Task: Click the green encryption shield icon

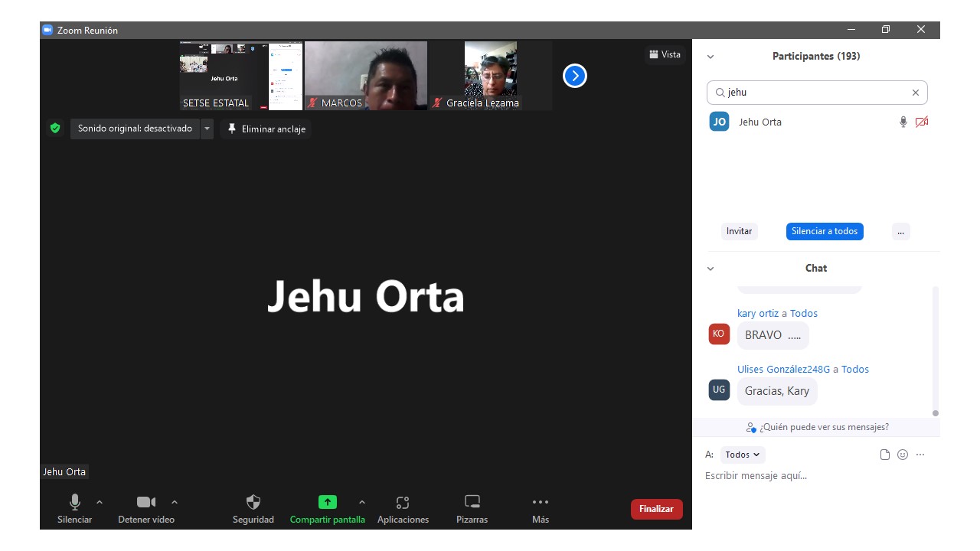Action: (x=55, y=129)
